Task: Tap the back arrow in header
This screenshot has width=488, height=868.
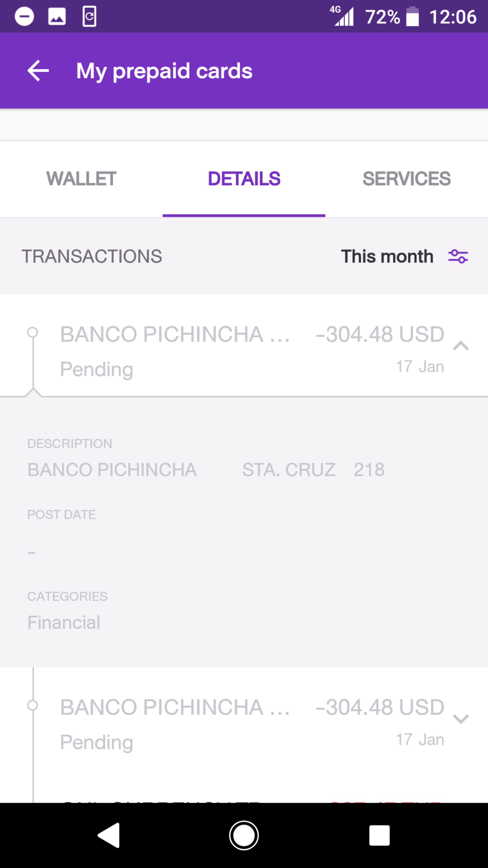Action: pyautogui.click(x=38, y=71)
